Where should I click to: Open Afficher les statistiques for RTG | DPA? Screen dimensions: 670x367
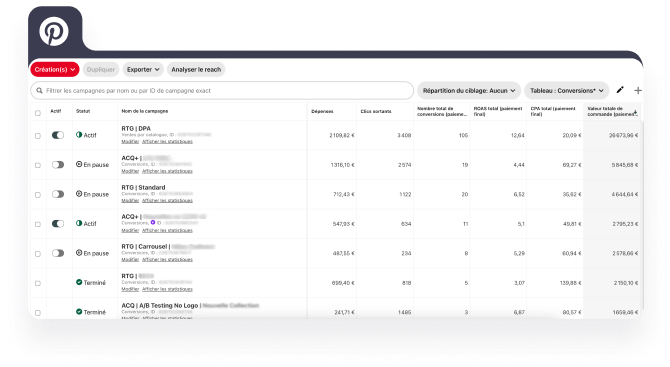168,141
